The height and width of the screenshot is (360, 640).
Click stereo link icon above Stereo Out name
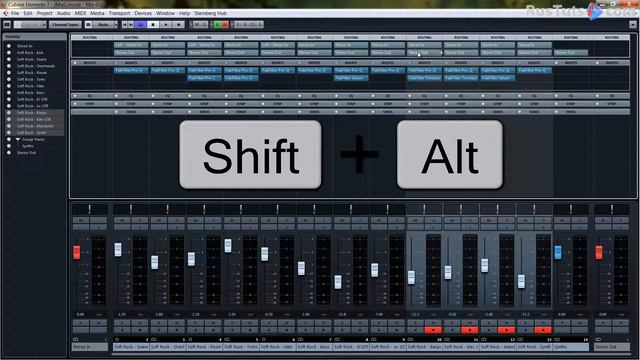(x=598, y=339)
